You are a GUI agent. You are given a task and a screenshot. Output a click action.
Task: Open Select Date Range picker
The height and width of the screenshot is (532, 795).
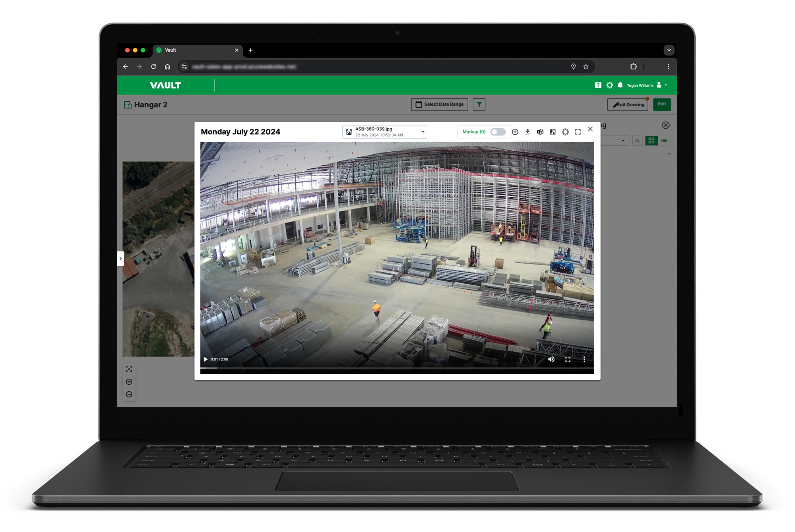click(440, 104)
